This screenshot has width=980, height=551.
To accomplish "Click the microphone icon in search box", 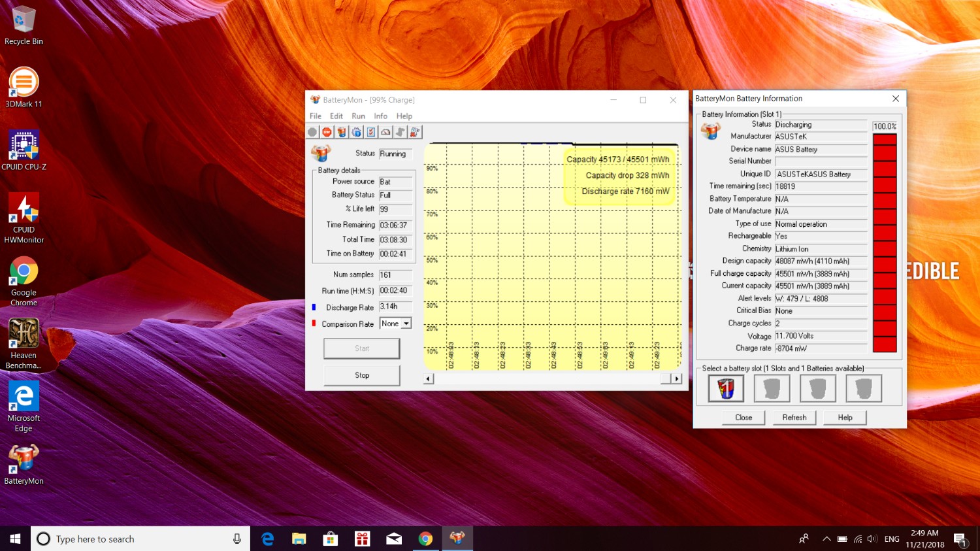I will tap(237, 539).
